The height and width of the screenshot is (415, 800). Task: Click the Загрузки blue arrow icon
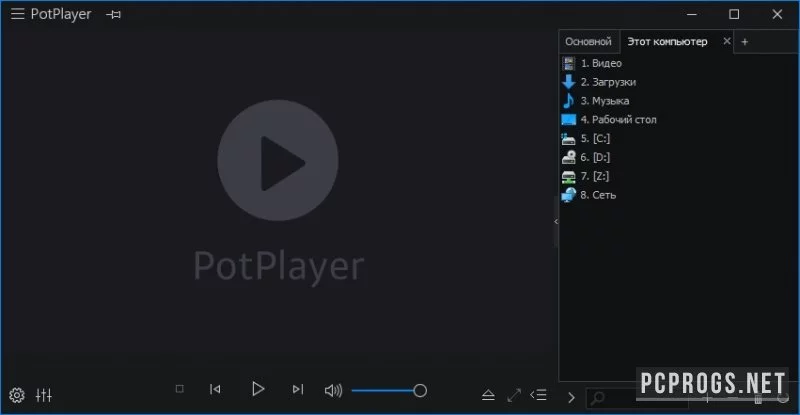(x=568, y=82)
